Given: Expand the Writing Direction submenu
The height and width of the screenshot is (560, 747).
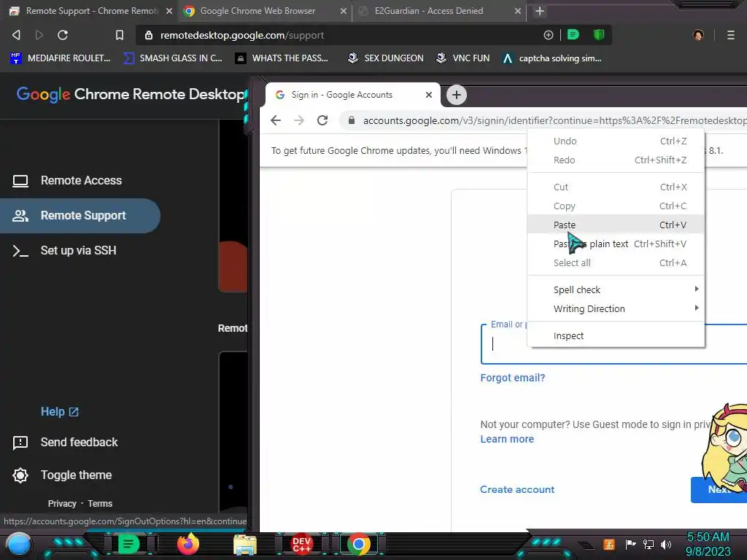Looking at the screenshot, I should (616, 308).
